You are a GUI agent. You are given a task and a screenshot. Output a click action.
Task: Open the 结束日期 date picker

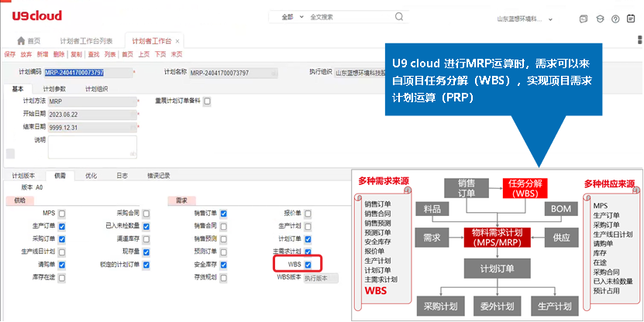92,128
